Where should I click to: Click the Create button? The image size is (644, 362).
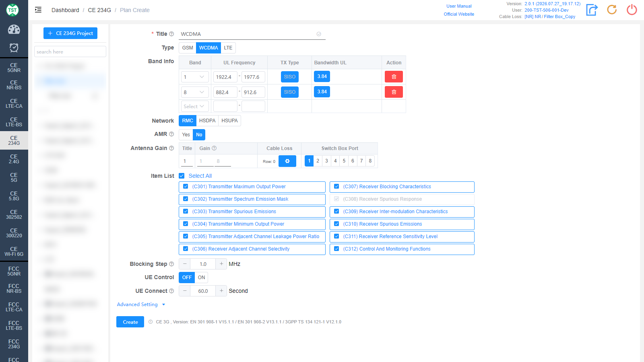click(130, 322)
